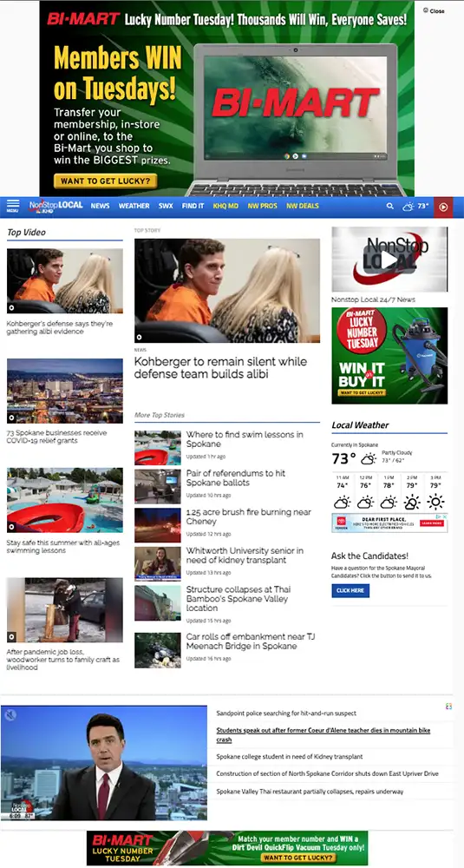Select the SWX navigation item

[166, 206]
